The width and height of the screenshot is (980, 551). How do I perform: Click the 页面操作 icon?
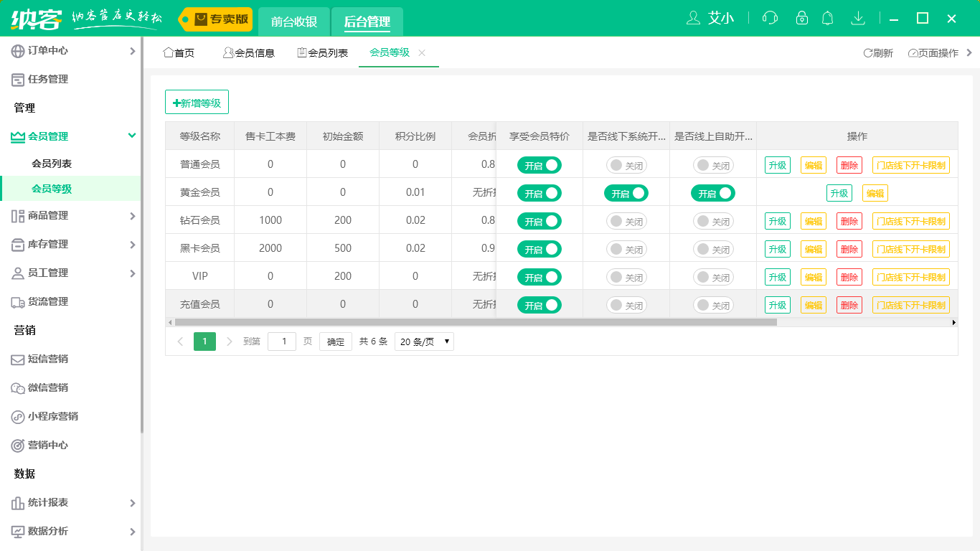coord(913,53)
